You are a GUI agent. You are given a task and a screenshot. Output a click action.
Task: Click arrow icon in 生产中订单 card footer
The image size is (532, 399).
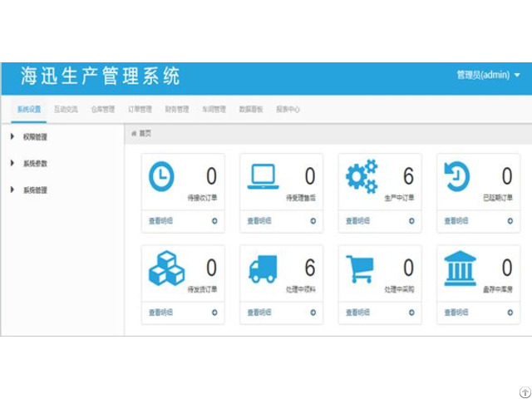pos(411,221)
